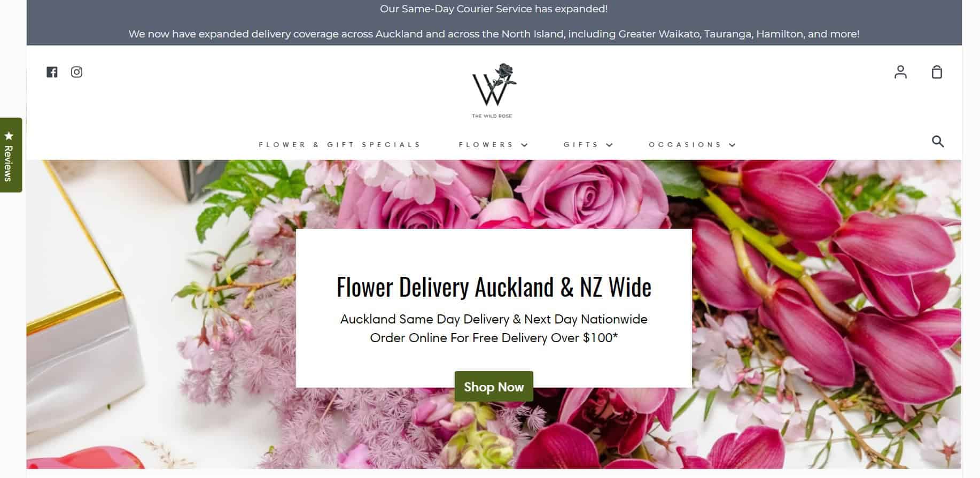Click the Flower Delivery Auckland heading
980x478 pixels.
click(494, 287)
